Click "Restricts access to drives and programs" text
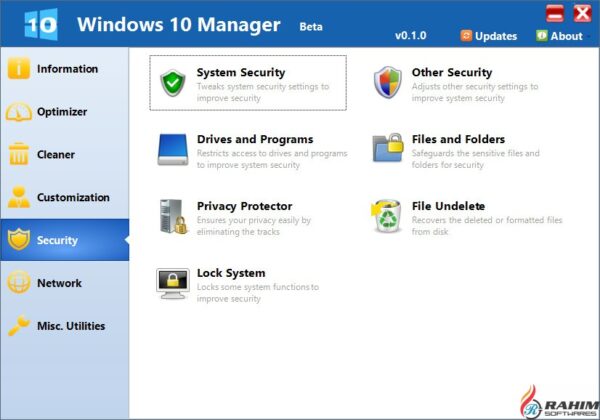The image size is (600, 420). tap(272, 159)
